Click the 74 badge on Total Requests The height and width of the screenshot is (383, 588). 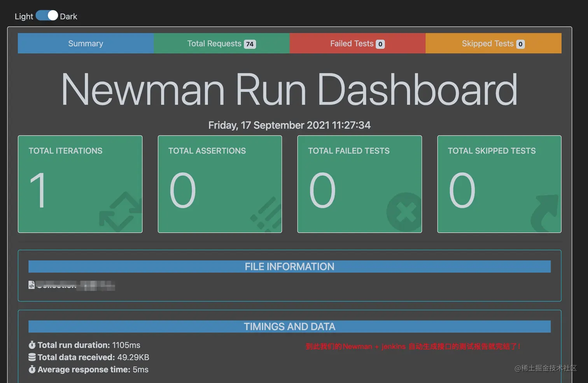pyautogui.click(x=250, y=44)
